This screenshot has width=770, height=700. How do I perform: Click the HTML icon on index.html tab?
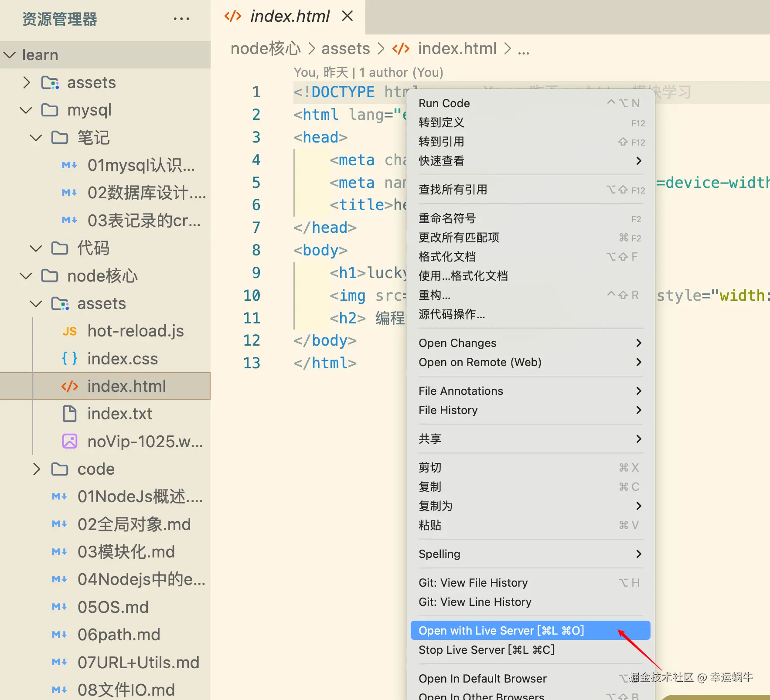[232, 16]
